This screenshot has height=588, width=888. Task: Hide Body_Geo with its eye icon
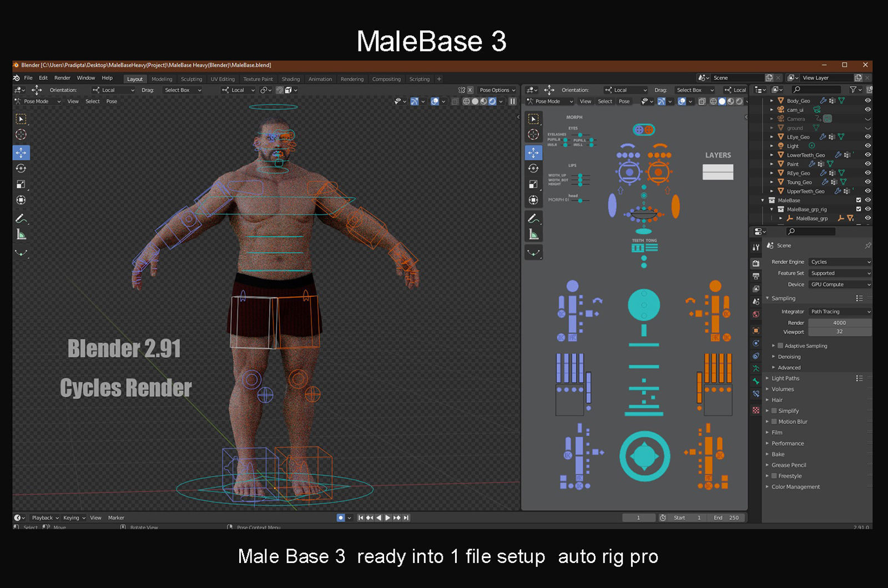[867, 100]
